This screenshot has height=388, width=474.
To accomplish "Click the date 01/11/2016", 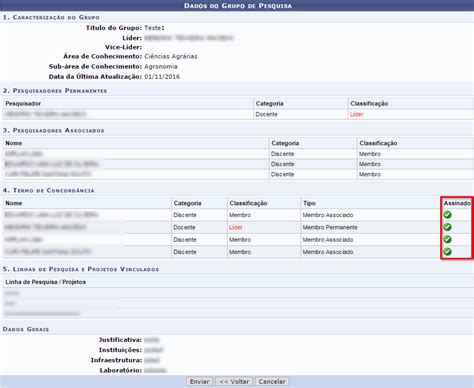I will tap(162, 77).
